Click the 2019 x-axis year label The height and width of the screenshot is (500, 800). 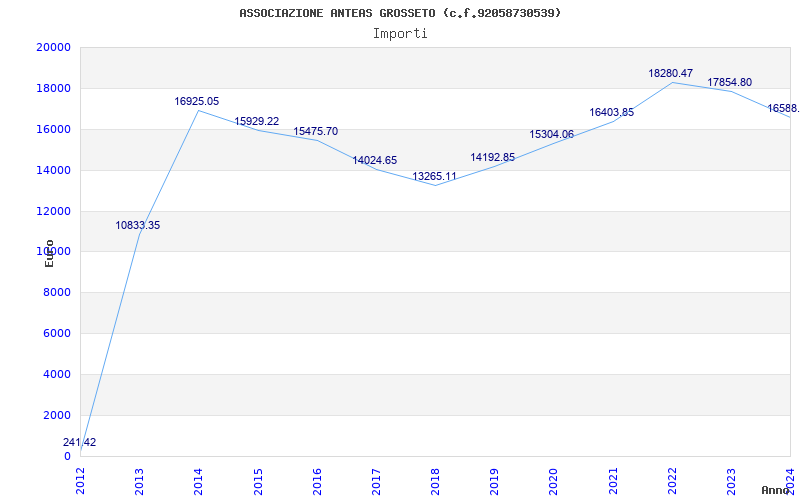coord(494,481)
